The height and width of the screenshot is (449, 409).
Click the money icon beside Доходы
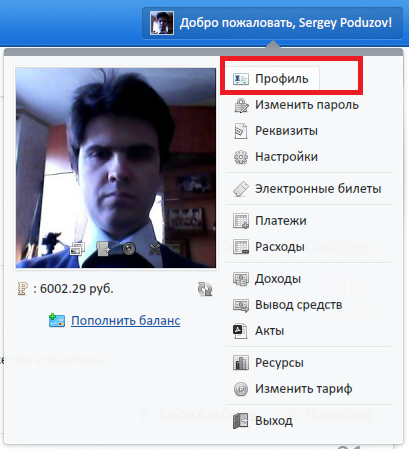[x=241, y=279]
